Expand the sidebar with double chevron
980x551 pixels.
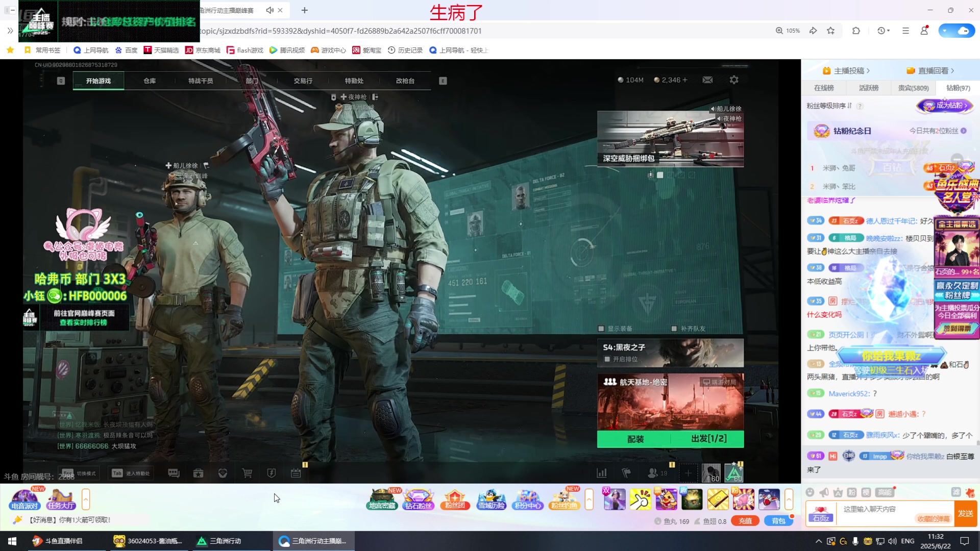coord(10,31)
